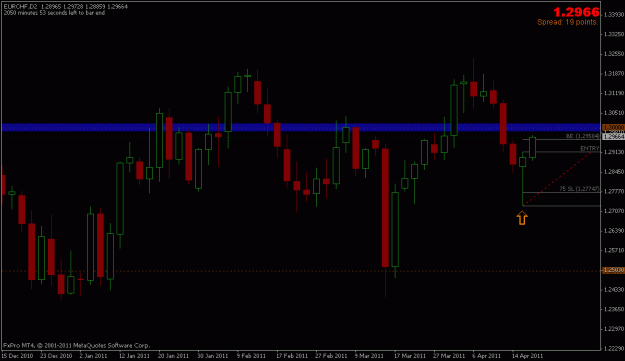Click the 1.25710 price axis label
Image resolution: width=625 pixels, height=361 pixels.
point(614,250)
